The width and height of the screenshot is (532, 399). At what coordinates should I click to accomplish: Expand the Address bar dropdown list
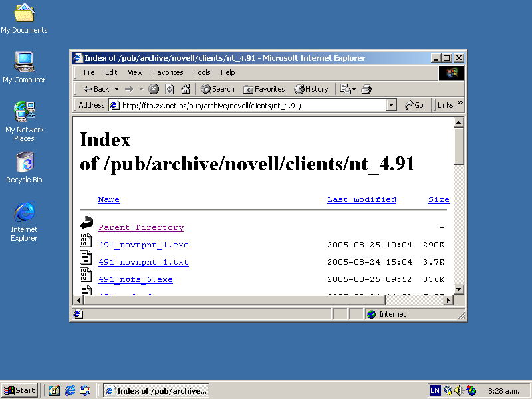[391, 106]
